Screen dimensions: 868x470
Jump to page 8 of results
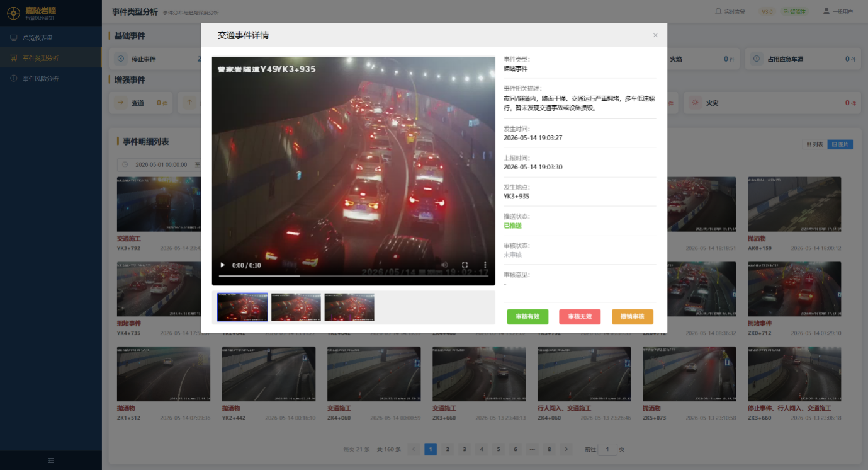[550, 449]
